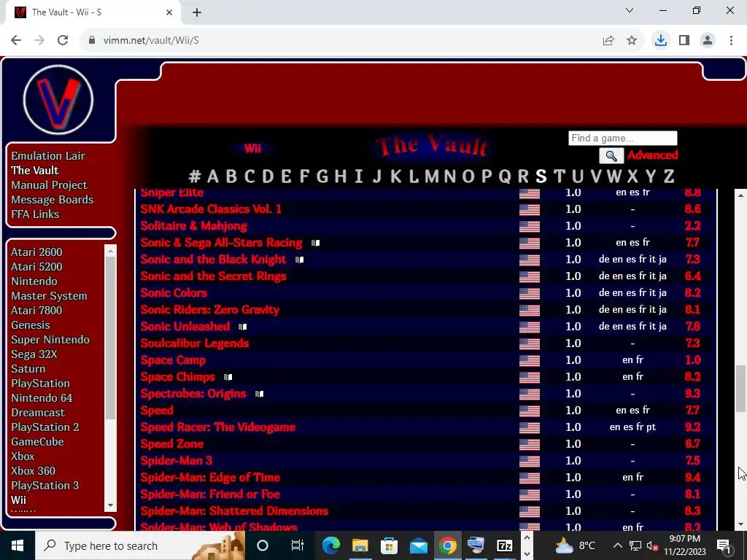Click manual icon beside Space Chimps
747x560 pixels.
point(228,377)
